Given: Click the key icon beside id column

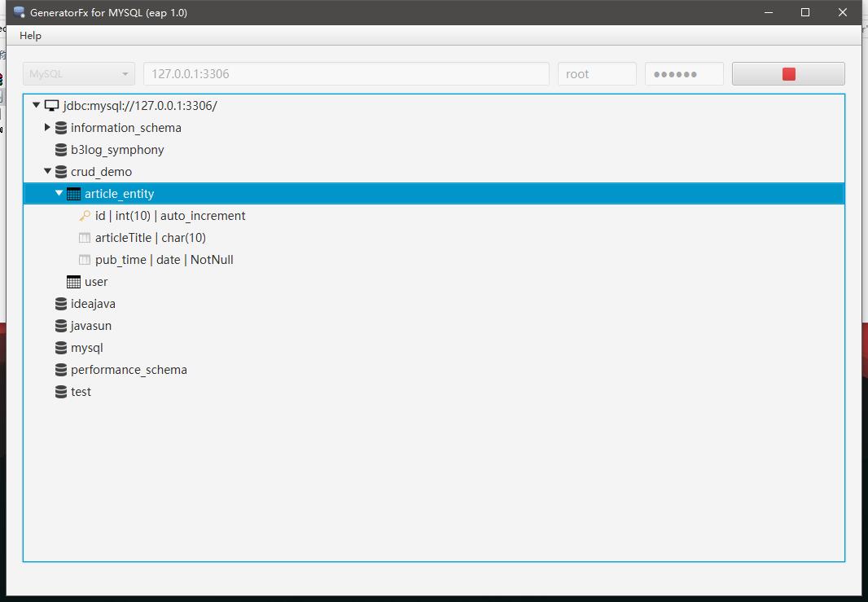Looking at the screenshot, I should [x=85, y=215].
